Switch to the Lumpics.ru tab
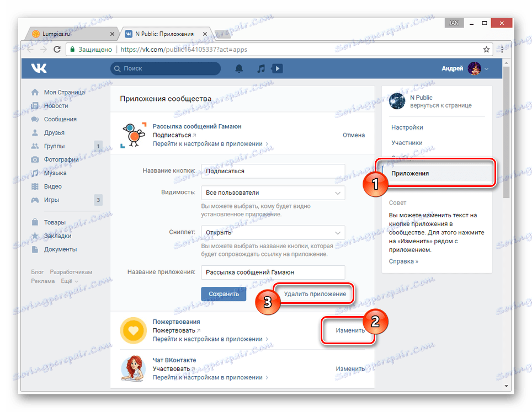The height and width of the screenshot is (412, 532). point(72,34)
